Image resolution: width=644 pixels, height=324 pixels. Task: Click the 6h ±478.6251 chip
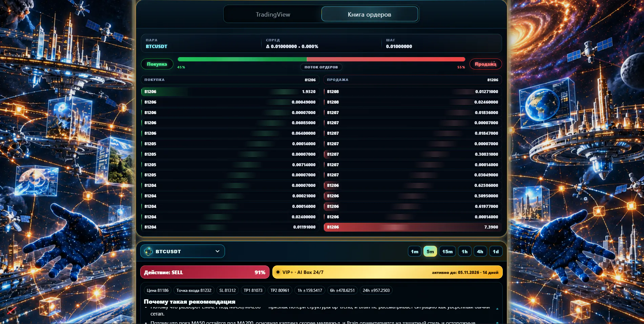coord(342,290)
